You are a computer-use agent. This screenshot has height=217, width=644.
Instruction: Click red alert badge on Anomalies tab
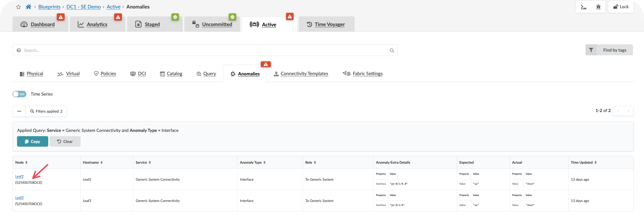(x=266, y=64)
